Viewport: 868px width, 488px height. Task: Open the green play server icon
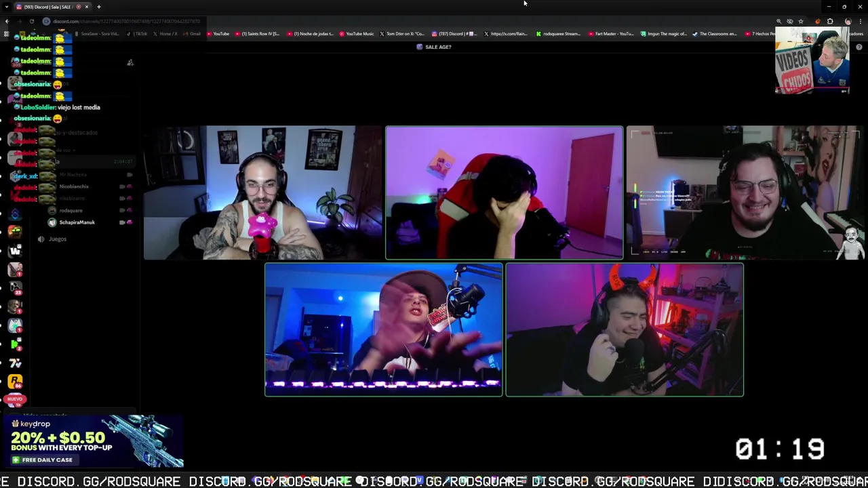point(15,344)
